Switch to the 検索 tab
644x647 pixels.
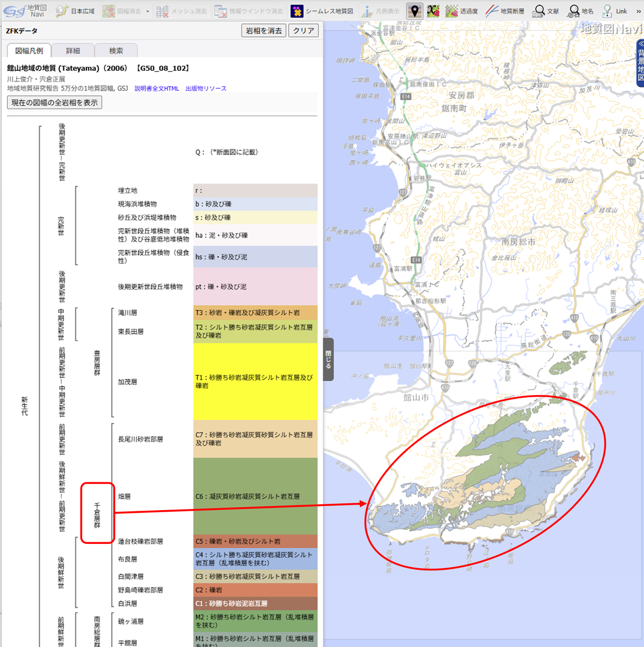pos(116,50)
